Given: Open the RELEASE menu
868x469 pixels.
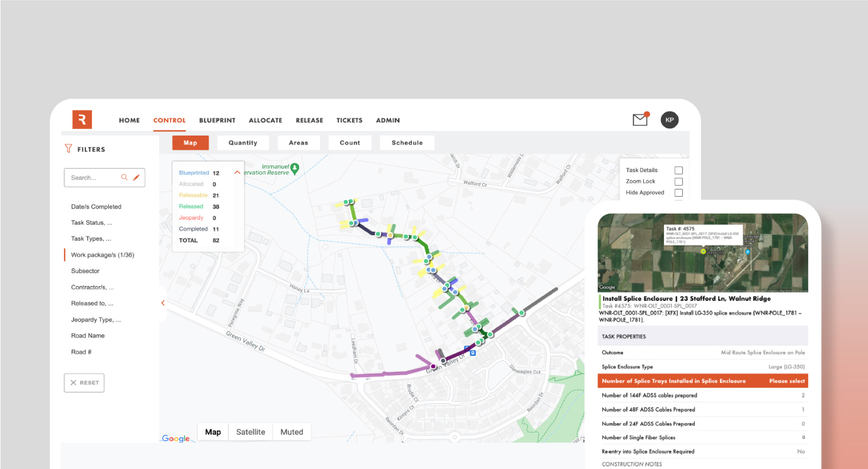Looking at the screenshot, I should pyautogui.click(x=310, y=121).
